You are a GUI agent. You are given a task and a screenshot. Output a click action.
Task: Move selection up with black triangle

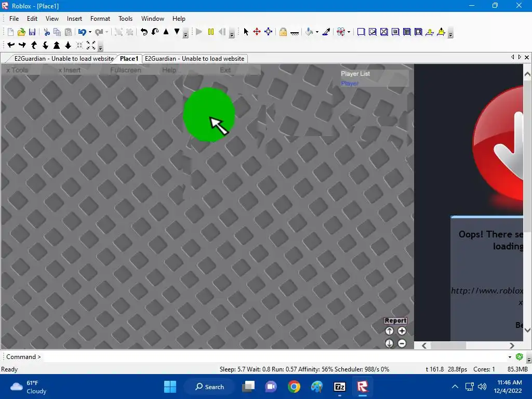tap(166, 32)
